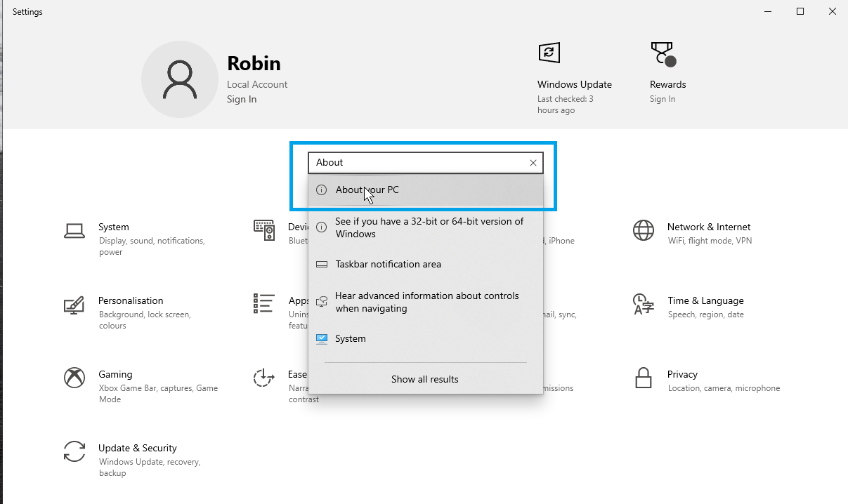Open Update & Security refresh-arrows icon

click(x=74, y=451)
